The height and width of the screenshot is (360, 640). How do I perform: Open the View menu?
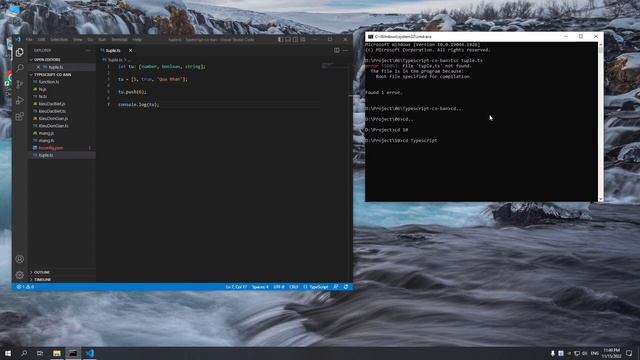[x=78, y=40]
